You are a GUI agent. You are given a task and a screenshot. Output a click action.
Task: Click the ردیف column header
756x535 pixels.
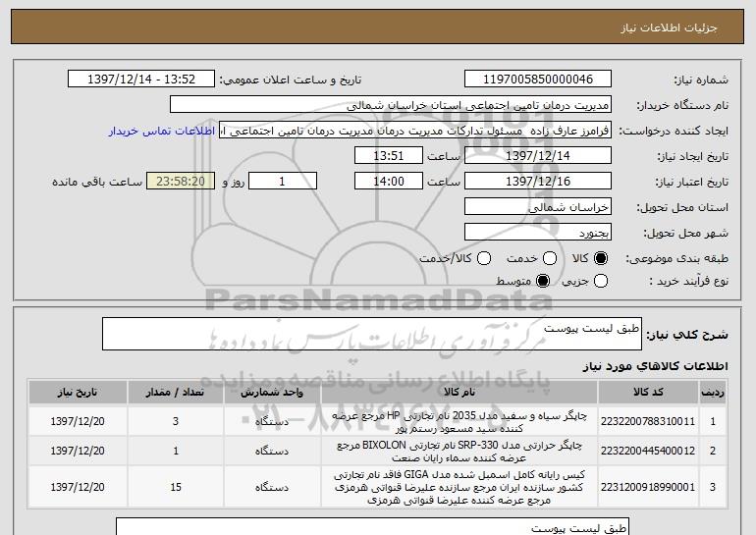coord(713,393)
